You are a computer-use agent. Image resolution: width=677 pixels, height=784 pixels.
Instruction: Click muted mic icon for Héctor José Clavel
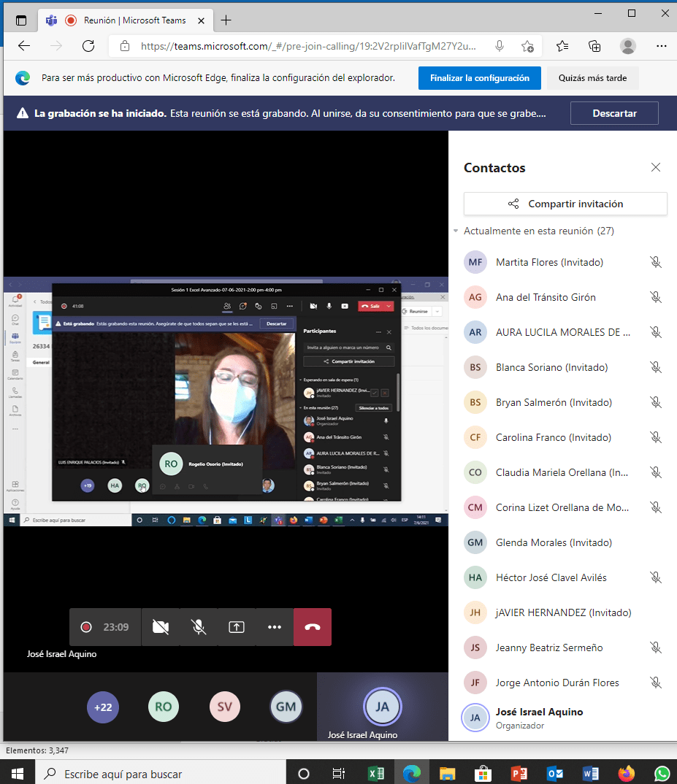[656, 577]
